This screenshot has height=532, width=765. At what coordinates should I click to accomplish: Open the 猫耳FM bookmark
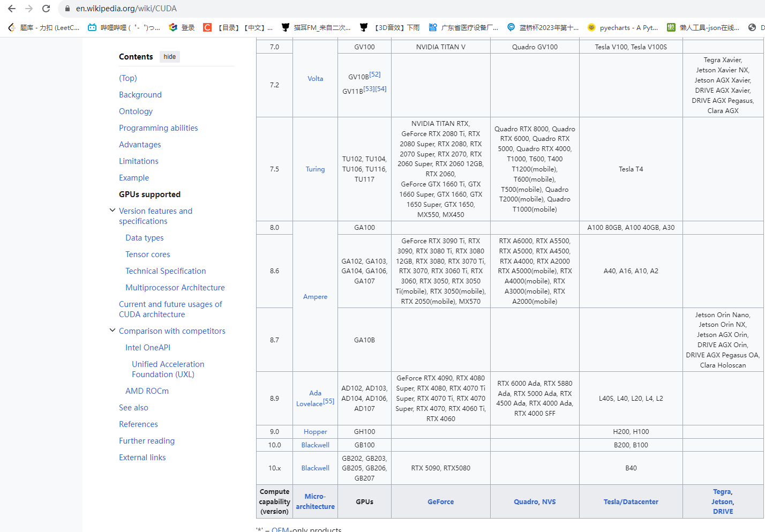(316, 27)
